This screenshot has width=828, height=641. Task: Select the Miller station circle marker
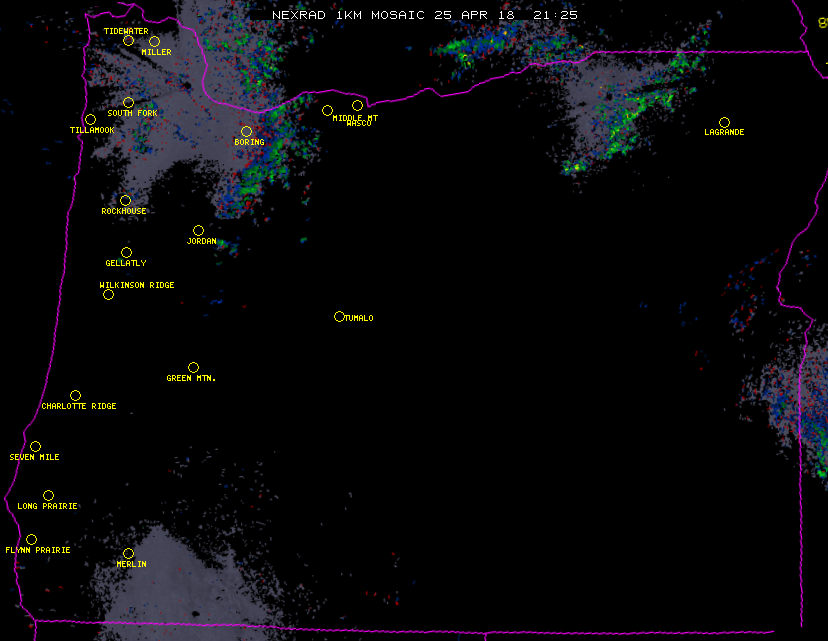click(x=154, y=41)
